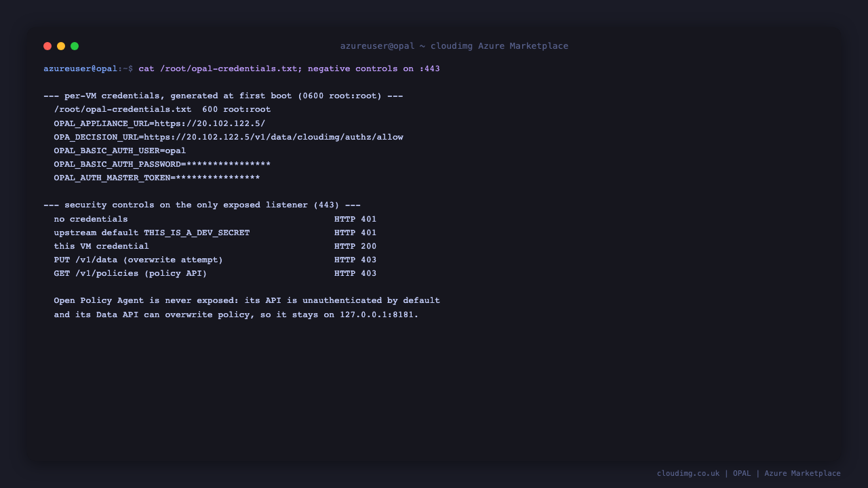This screenshot has width=868, height=488.
Task: Click the PUT /v1/data overwrite attempt label
Action: point(138,260)
